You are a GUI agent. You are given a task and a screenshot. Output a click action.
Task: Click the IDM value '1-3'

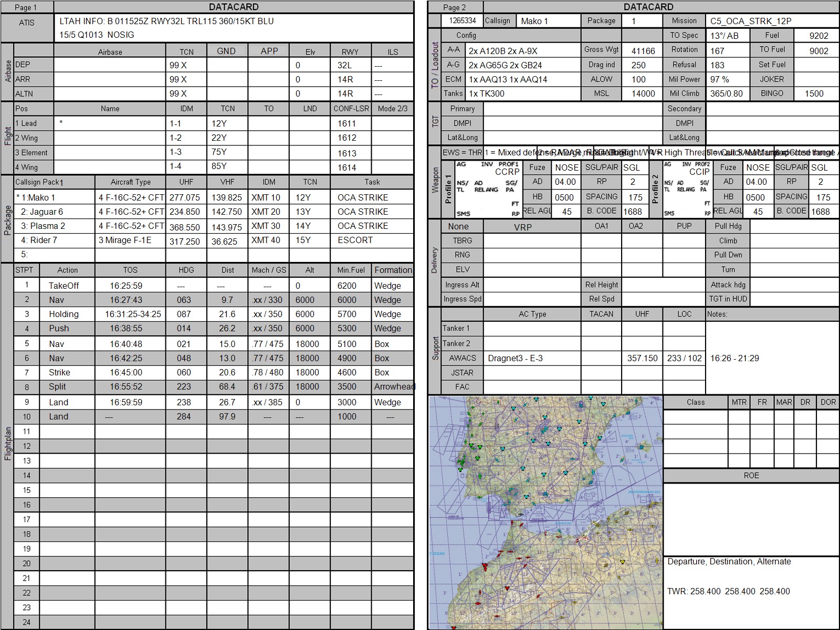point(175,152)
